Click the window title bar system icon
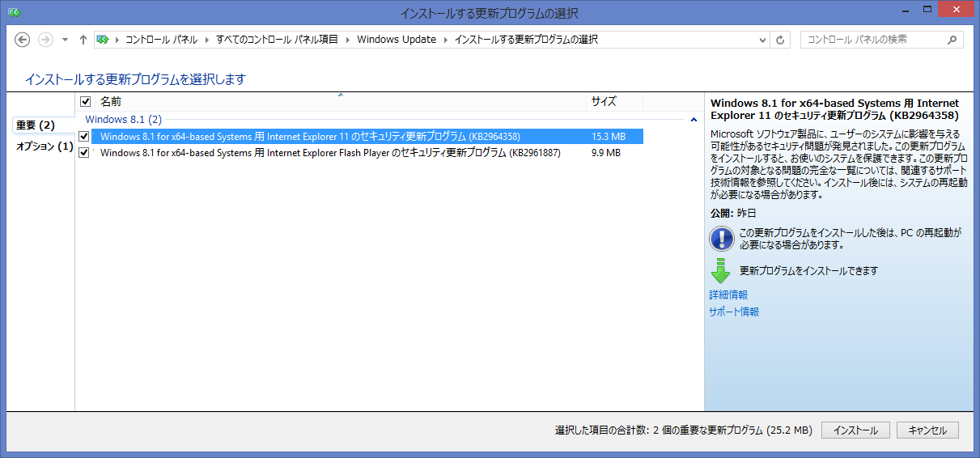 15,12
